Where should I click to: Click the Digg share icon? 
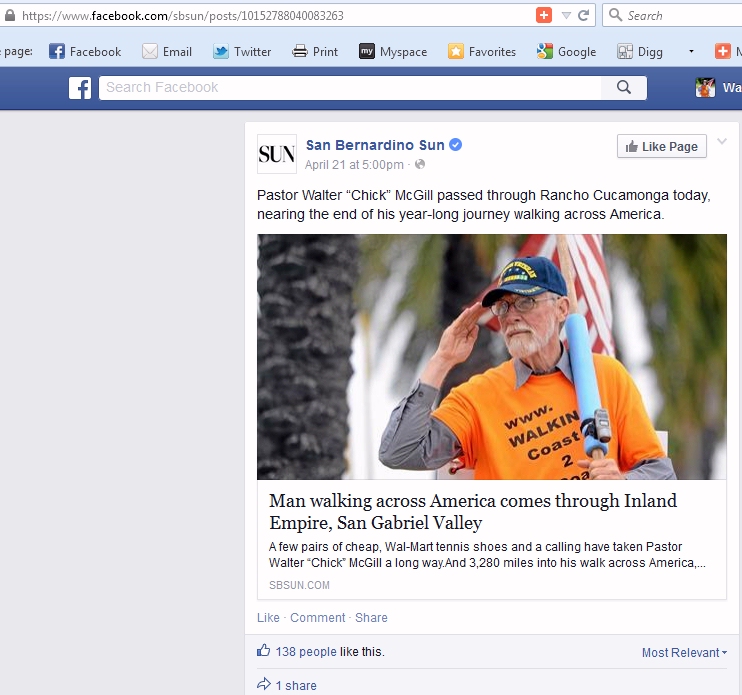(625, 51)
